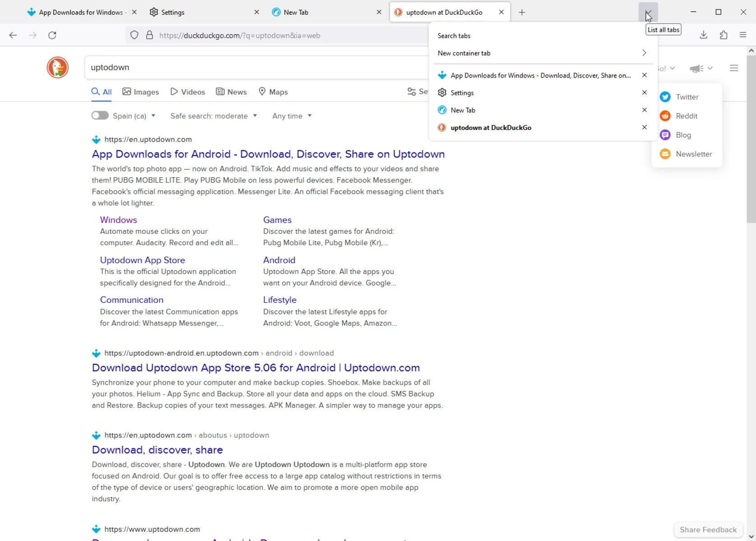Switch to the Images search tab
756x541 pixels.
(x=141, y=92)
